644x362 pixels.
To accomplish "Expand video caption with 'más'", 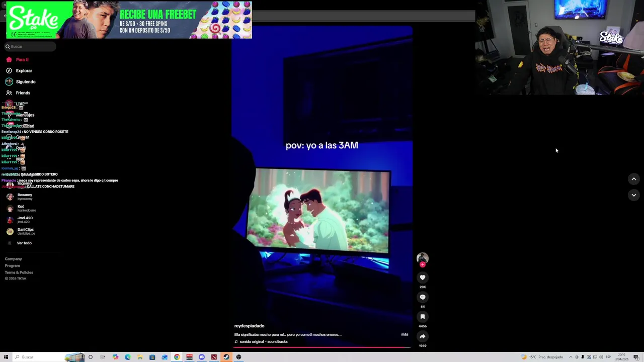I will [405, 334].
